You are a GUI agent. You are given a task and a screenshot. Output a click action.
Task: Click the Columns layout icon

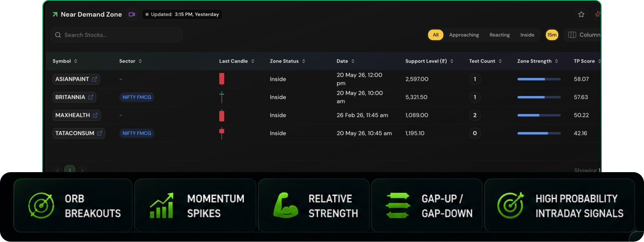[572, 35]
